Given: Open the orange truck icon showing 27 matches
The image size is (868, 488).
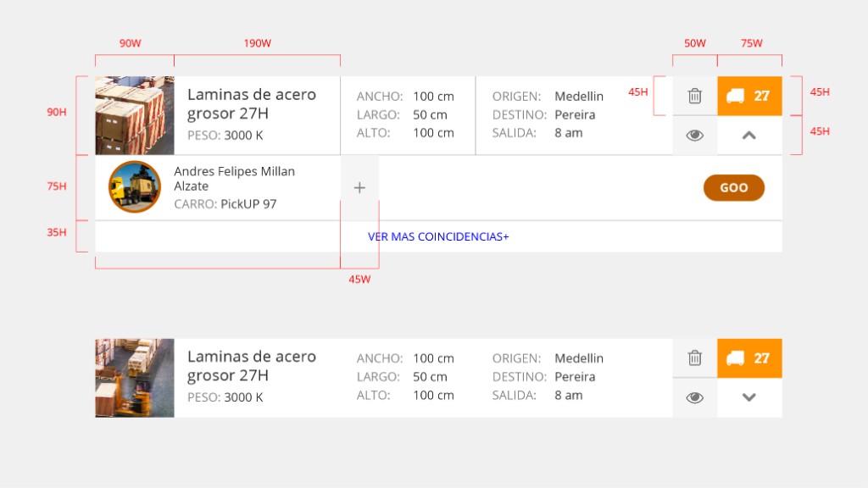Looking at the screenshot, I should click(x=748, y=96).
